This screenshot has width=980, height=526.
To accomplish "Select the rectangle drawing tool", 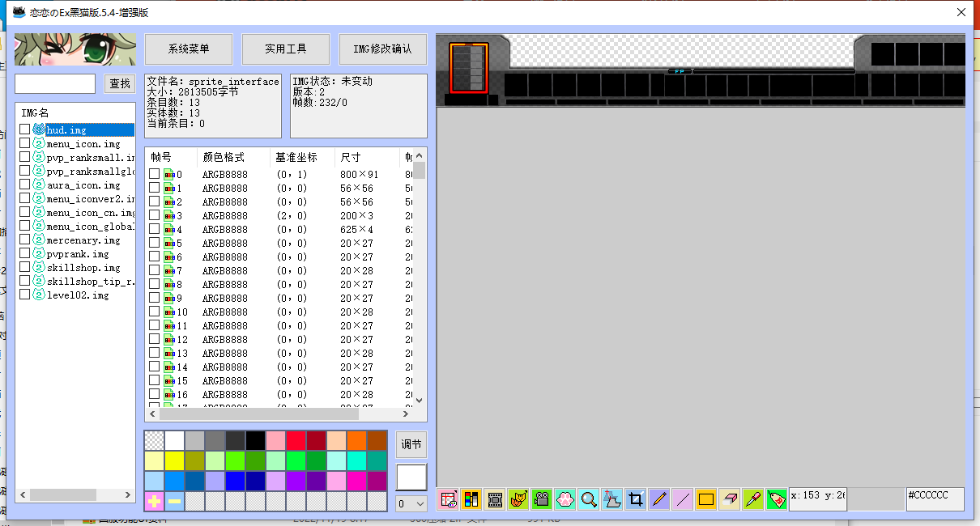I will tap(706, 499).
